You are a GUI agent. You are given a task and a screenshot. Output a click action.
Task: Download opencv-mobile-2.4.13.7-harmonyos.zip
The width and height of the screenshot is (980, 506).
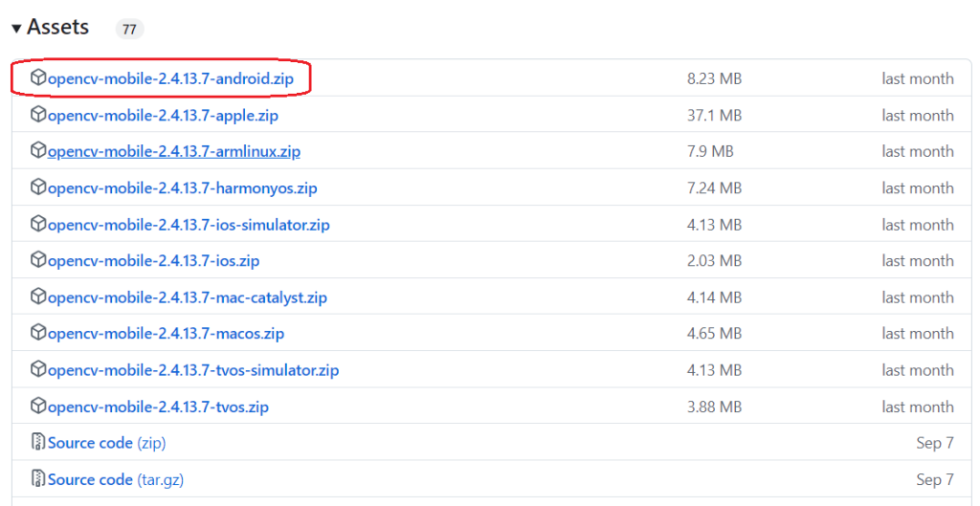[x=182, y=188]
